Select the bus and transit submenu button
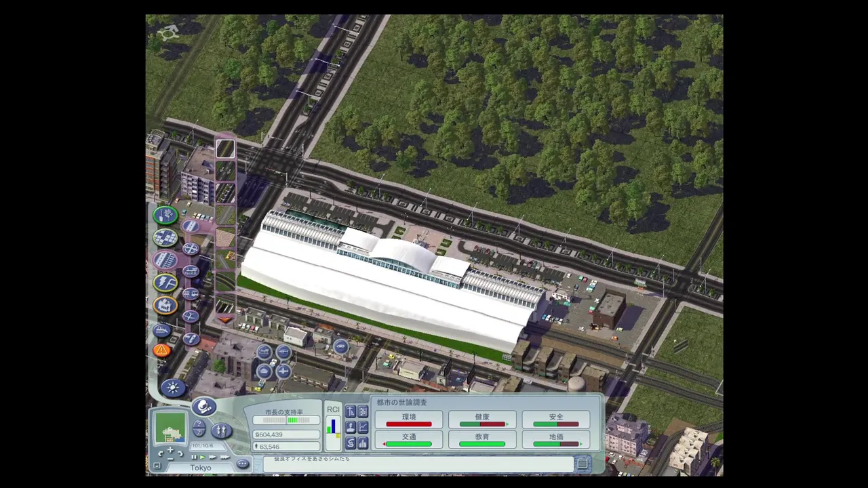Viewport: 868px width, 488px height. point(191,294)
